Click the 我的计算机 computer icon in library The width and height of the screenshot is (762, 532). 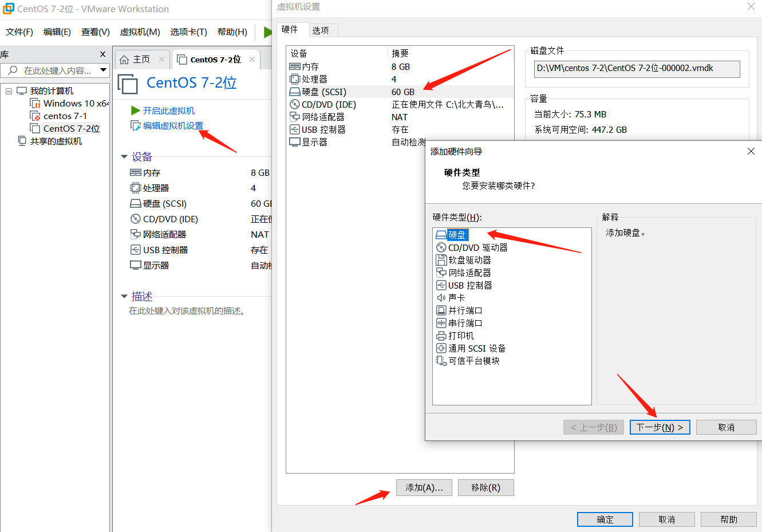click(22, 91)
